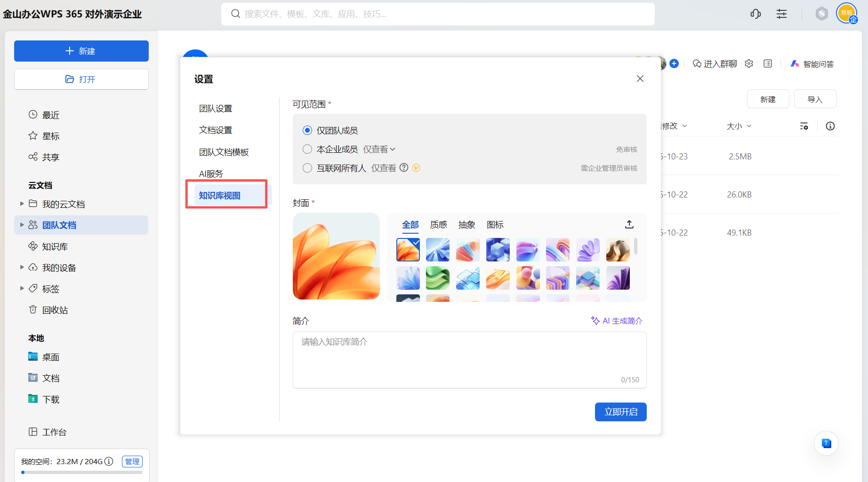Open 文档设置 settings section

[x=216, y=130]
